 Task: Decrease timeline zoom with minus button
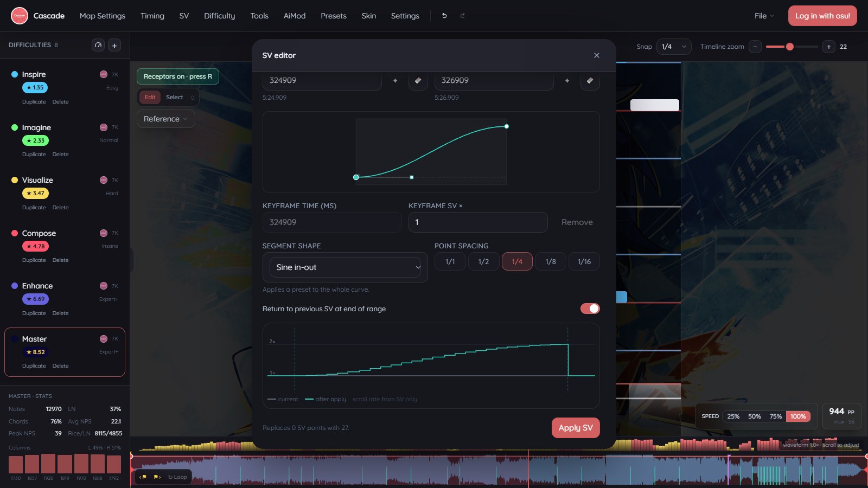click(755, 47)
